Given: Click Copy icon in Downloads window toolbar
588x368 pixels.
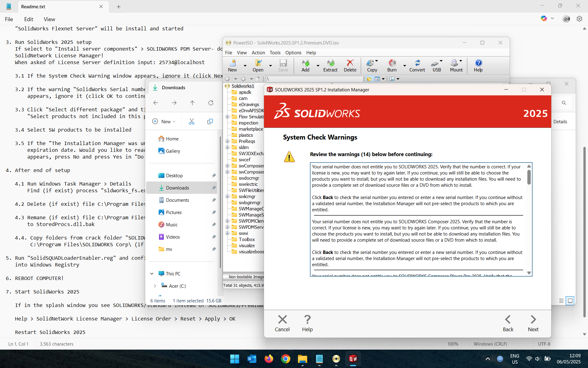Looking at the screenshot, I should (x=210, y=121).
